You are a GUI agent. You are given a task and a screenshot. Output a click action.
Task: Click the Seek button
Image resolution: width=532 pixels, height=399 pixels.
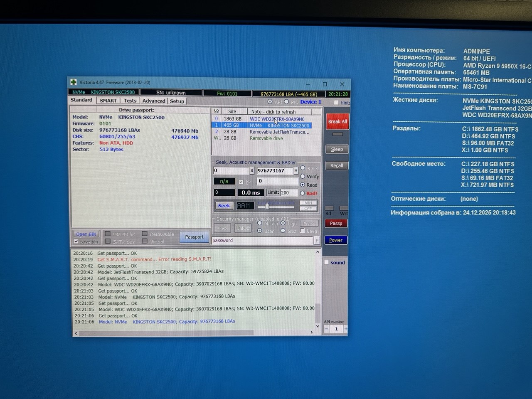224,206
